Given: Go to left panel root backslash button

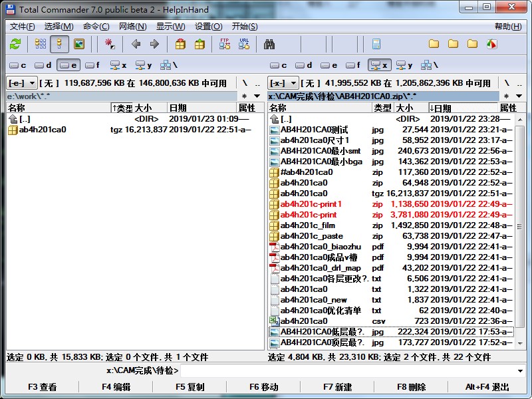Looking at the screenshot, I should pyautogui.click(x=245, y=82).
